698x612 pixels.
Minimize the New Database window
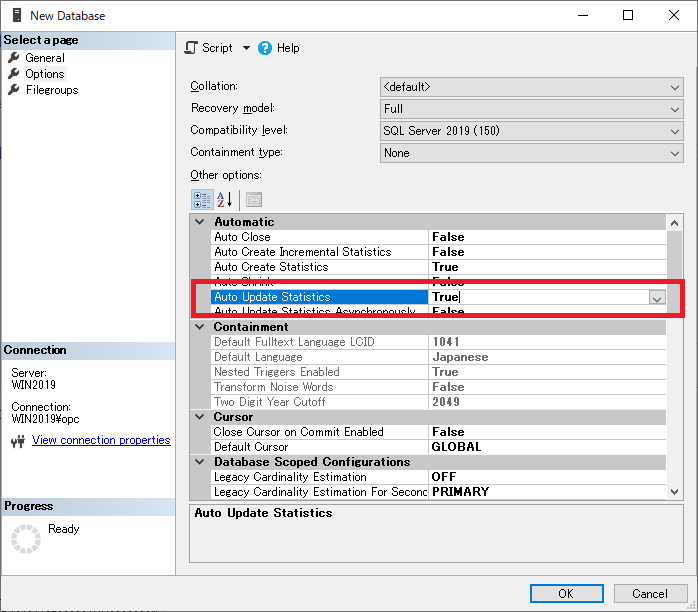(x=583, y=16)
